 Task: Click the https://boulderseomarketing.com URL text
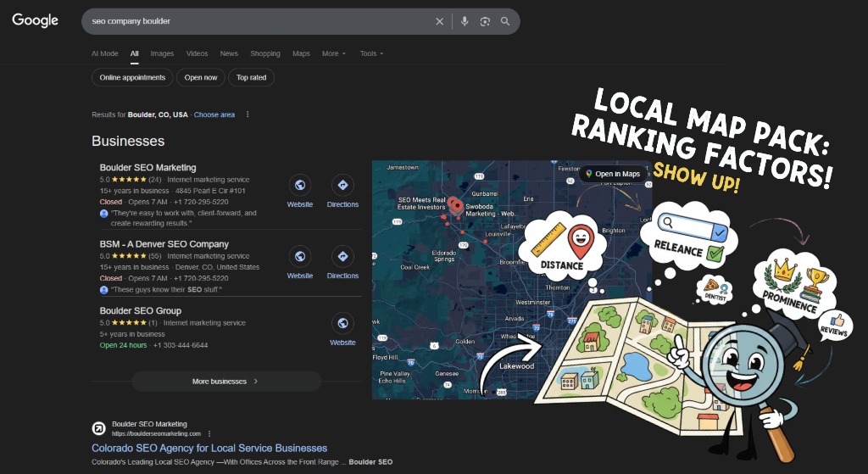point(156,433)
